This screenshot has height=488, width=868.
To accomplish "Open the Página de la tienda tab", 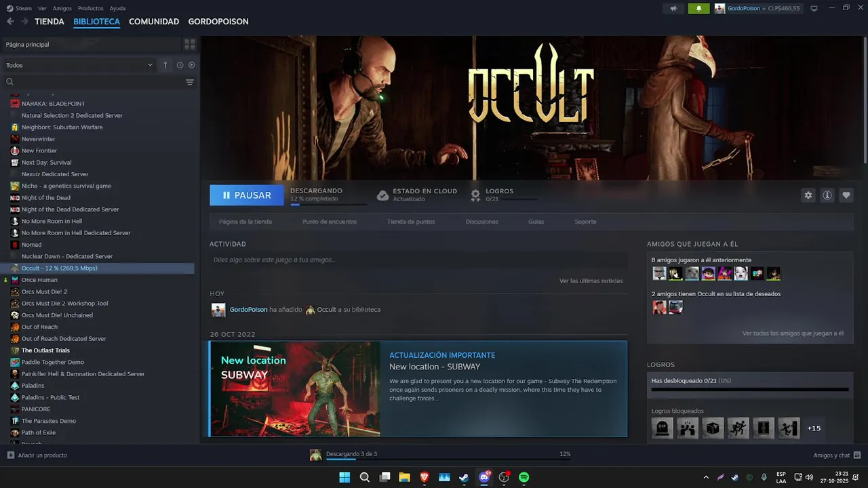I will point(245,222).
